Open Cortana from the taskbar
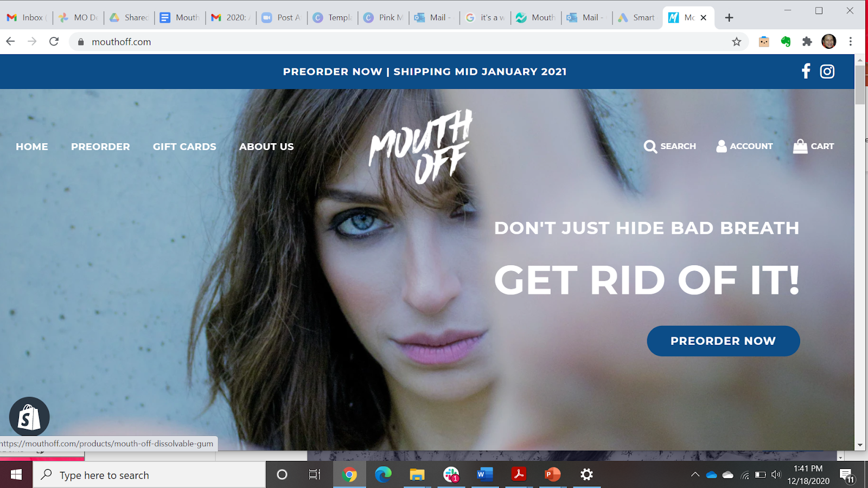The height and width of the screenshot is (488, 868). 282,475
